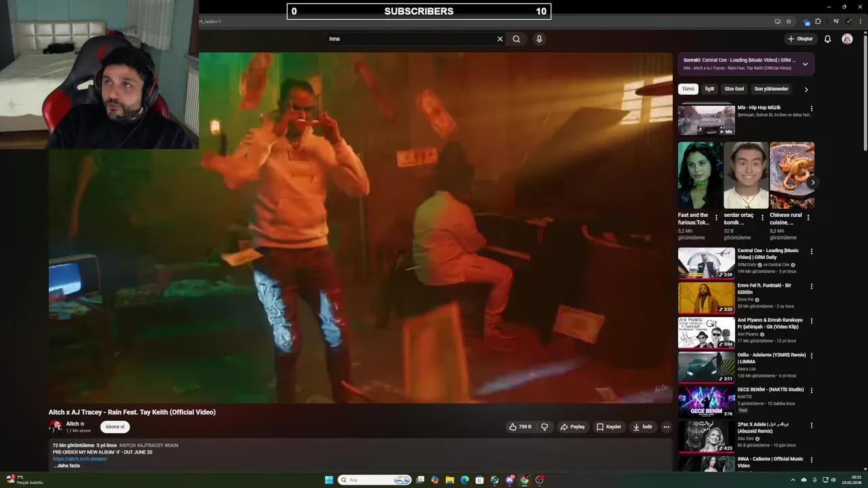Click the Windows taskbar search box
Viewport: 868px width, 488px height.
[x=375, y=480]
